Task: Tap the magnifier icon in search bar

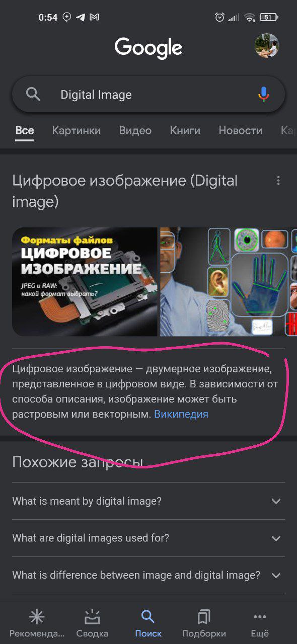Action: (33, 94)
